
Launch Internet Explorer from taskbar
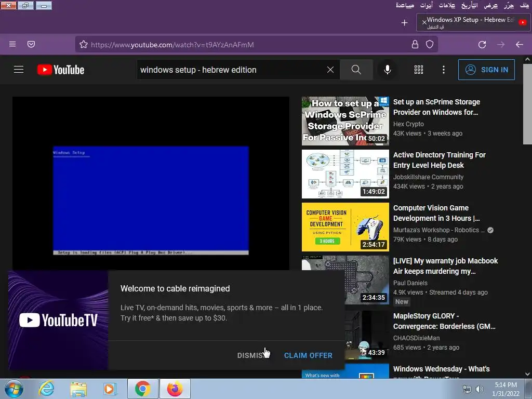pos(46,389)
